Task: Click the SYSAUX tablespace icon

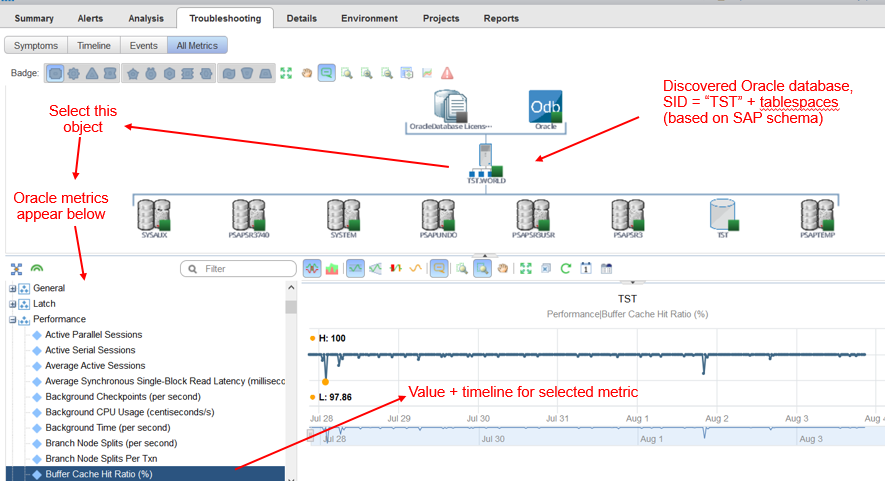Action: pyautogui.click(x=154, y=215)
